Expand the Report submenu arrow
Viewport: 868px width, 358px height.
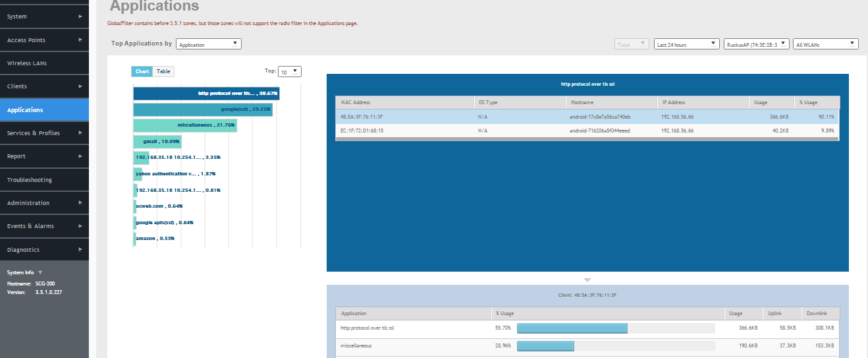click(x=80, y=156)
